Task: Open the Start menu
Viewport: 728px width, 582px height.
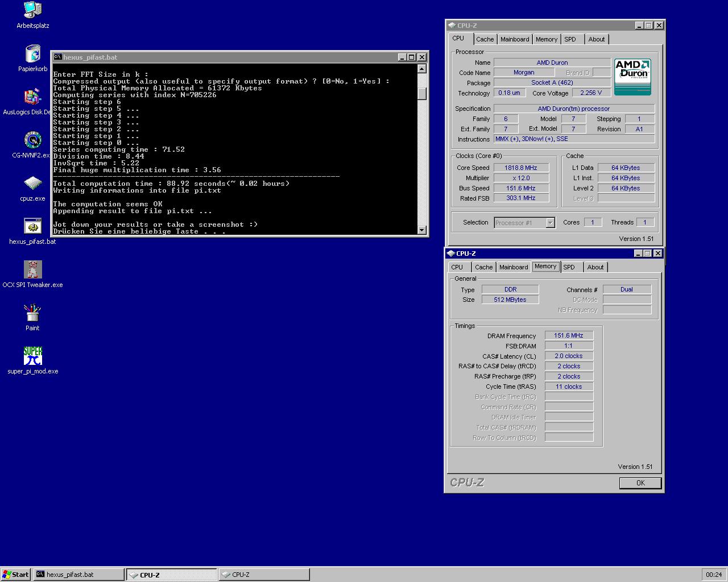Action: point(16,575)
